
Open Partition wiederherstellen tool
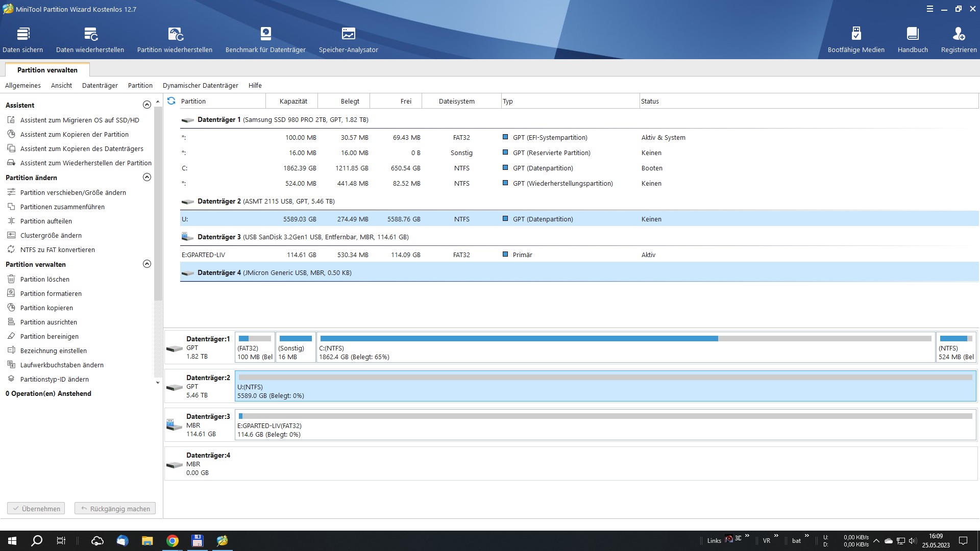[x=175, y=39]
